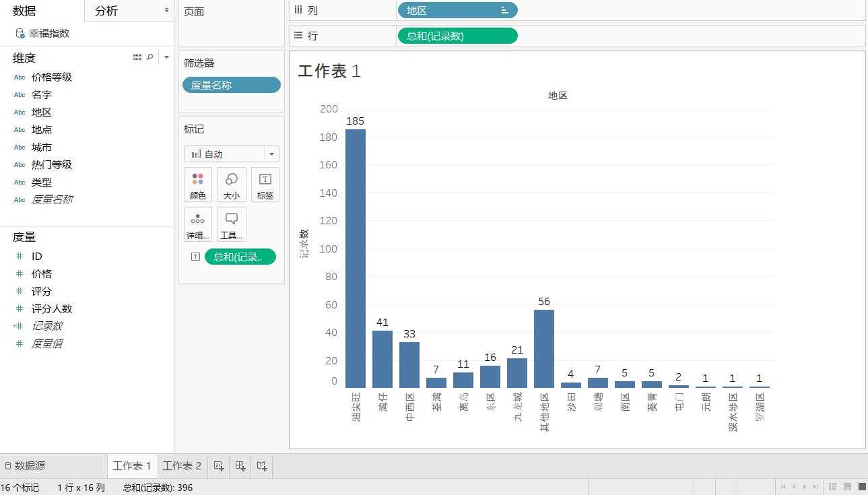Click the 油尖旺 bar labeled 185

[x=356, y=258]
